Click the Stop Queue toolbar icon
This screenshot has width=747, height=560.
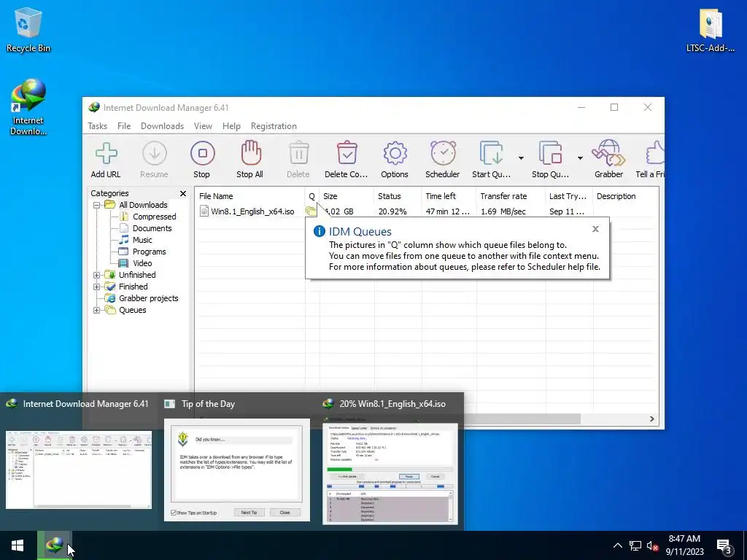pos(550,160)
